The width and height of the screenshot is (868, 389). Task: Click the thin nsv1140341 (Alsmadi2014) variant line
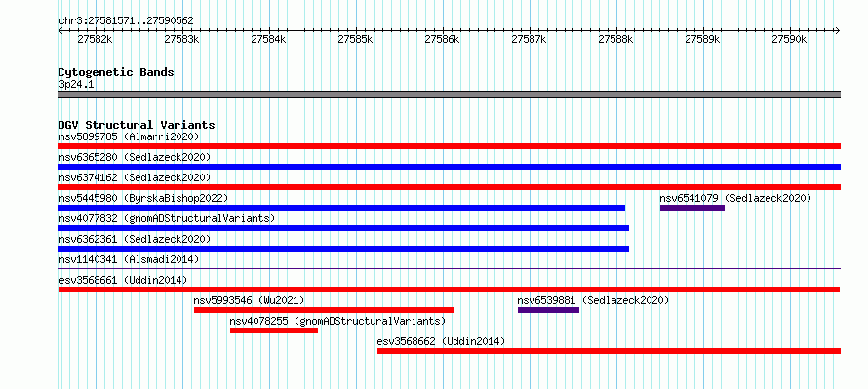click(449, 268)
